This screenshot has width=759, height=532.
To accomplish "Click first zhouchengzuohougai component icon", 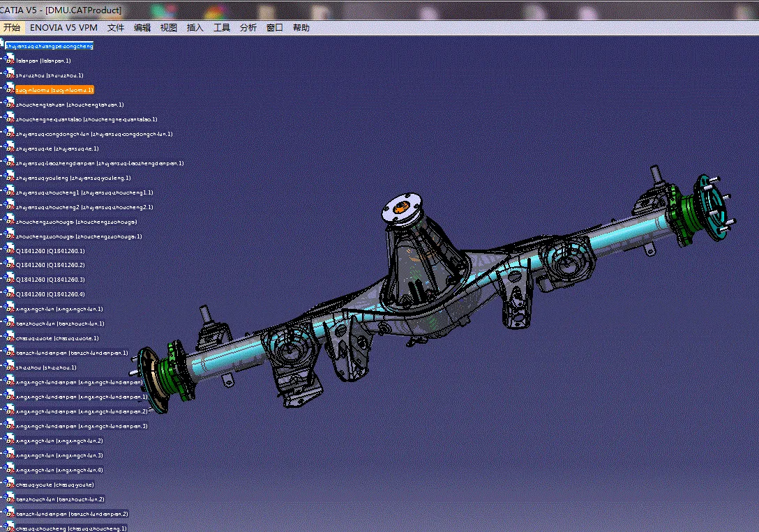I will tap(10, 220).
